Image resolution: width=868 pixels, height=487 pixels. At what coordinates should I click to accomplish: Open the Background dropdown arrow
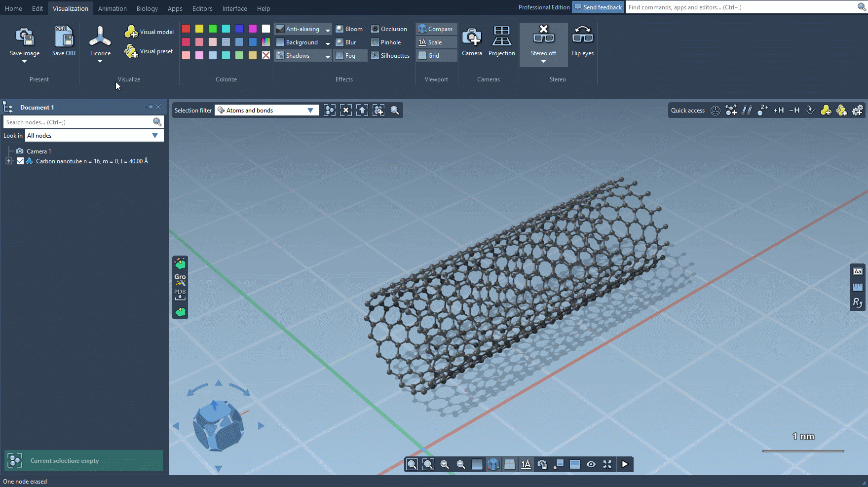coord(328,43)
